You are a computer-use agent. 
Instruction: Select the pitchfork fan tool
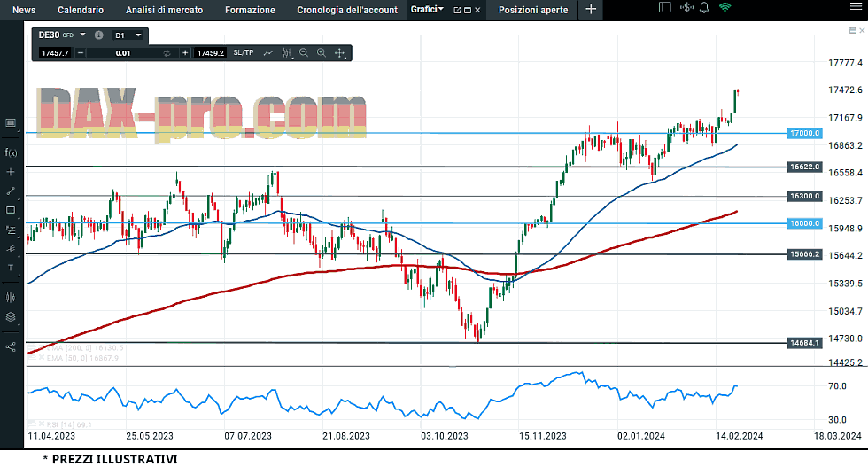click(11, 249)
